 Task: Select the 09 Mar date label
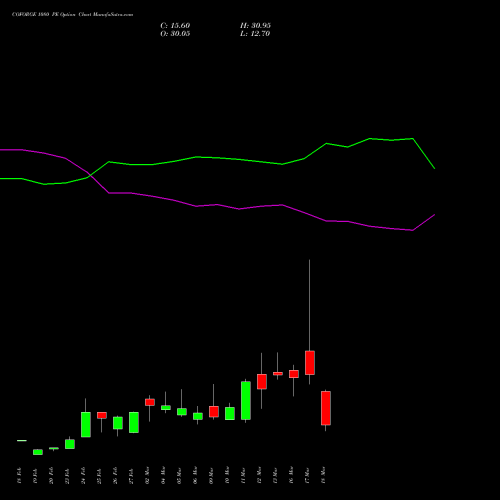pos(211,475)
